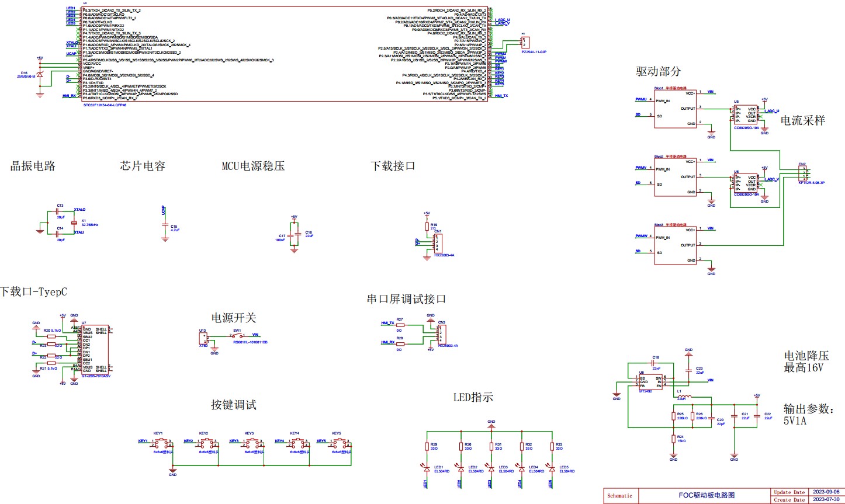
Task: Click capacitor C23 near VIN
Action: (x=688, y=370)
